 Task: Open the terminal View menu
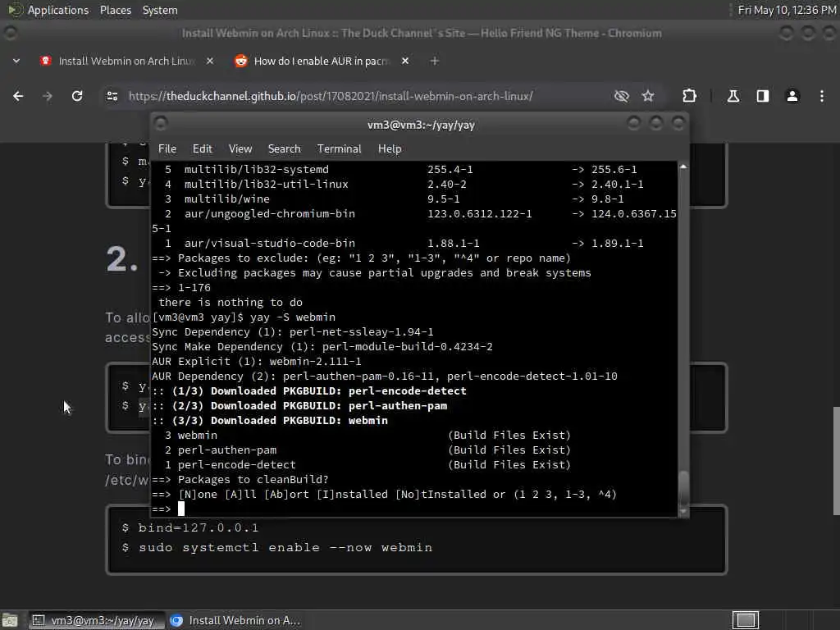pyautogui.click(x=240, y=149)
